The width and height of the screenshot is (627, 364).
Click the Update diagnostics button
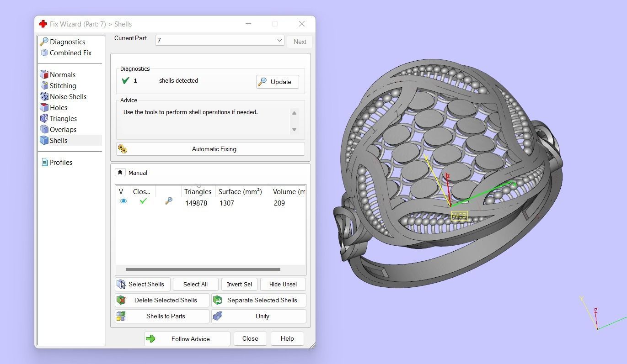pyautogui.click(x=278, y=82)
